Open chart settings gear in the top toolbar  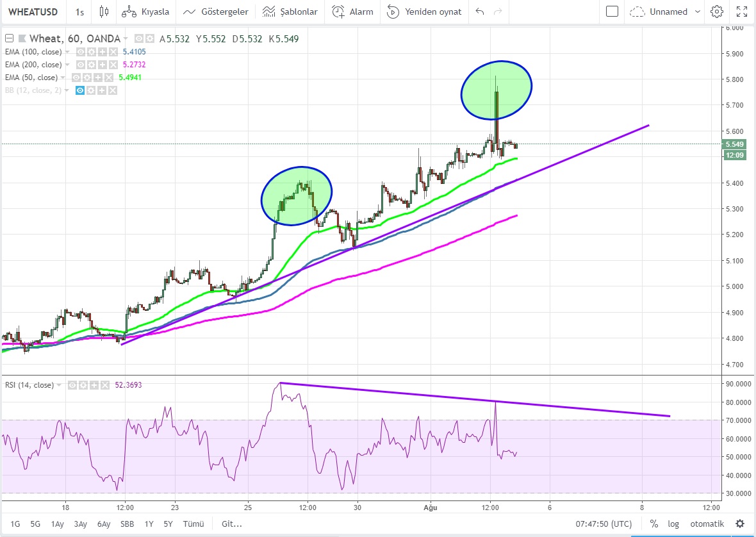(717, 12)
